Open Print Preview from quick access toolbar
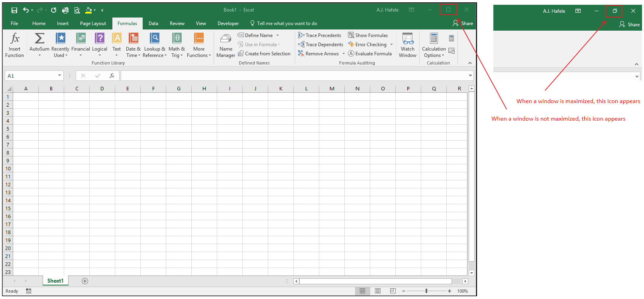 point(77,10)
